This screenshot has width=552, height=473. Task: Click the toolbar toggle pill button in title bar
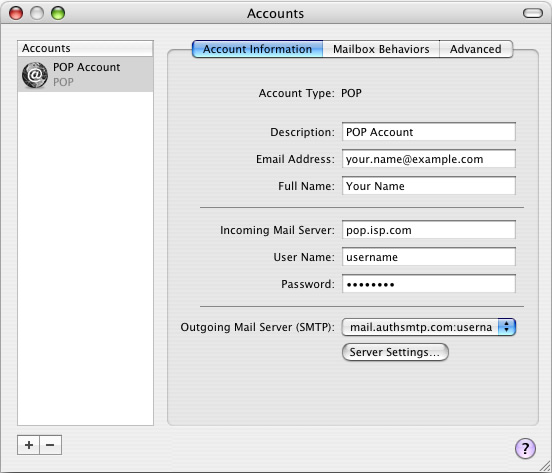click(x=533, y=13)
